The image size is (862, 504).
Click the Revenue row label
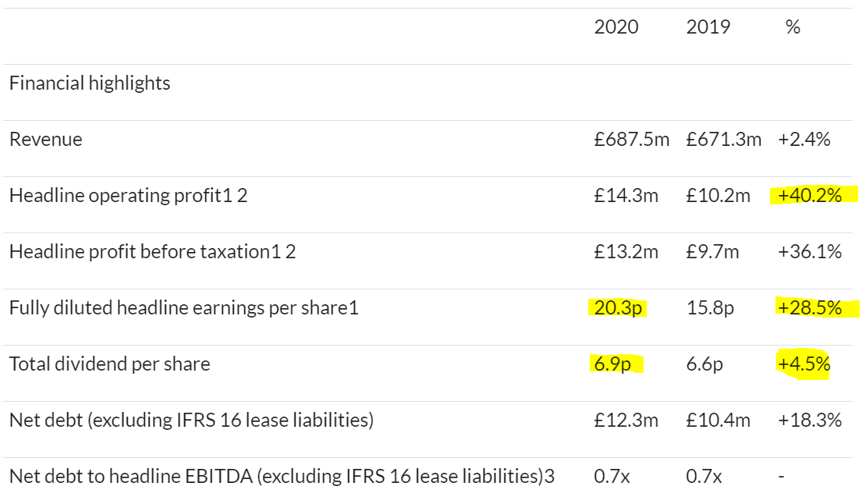(x=45, y=140)
